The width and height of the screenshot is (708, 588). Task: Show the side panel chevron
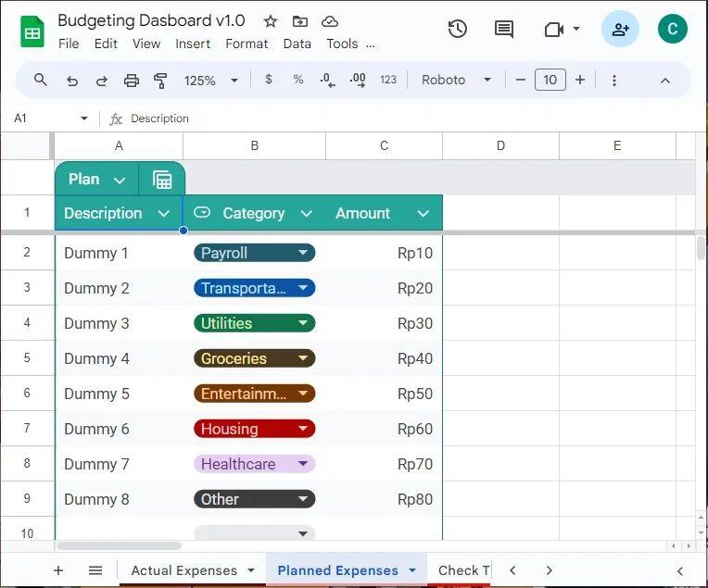click(x=679, y=571)
